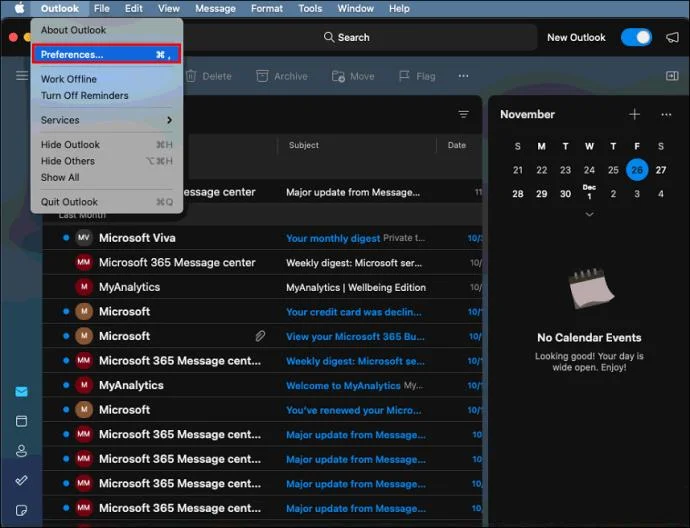The height and width of the screenshot is (528, 690).
Task: Open toolbar more options ellipsis
Action: pyautogui.click(x=463, y=76)
